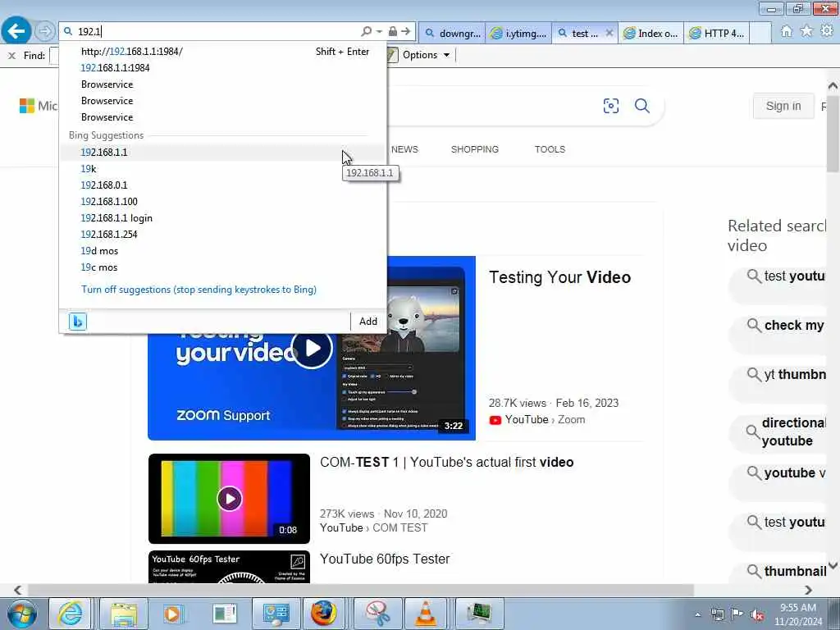The height and width of the screenshot is (630, 840).
Task: Go back with the blue Back arrow
Action: [x=16, y=31]
